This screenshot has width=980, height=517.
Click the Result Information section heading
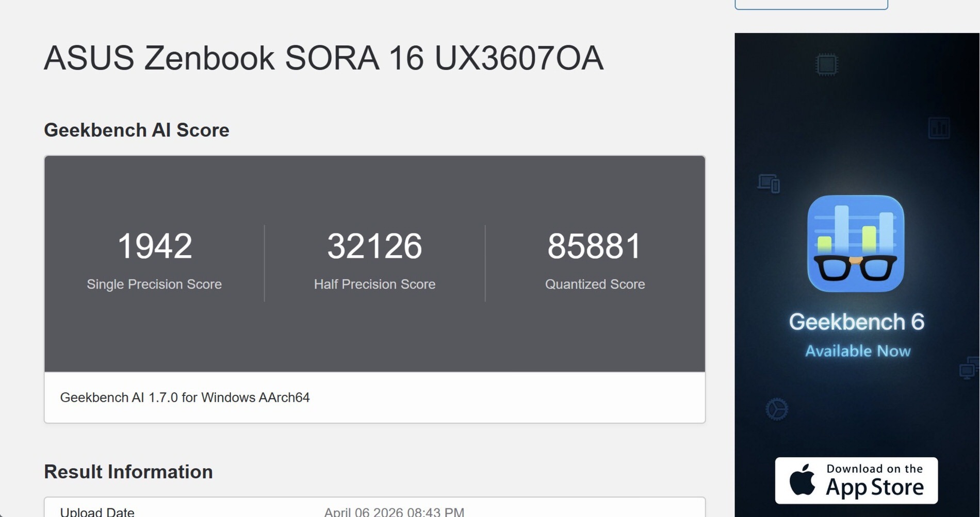pos(128,472)
